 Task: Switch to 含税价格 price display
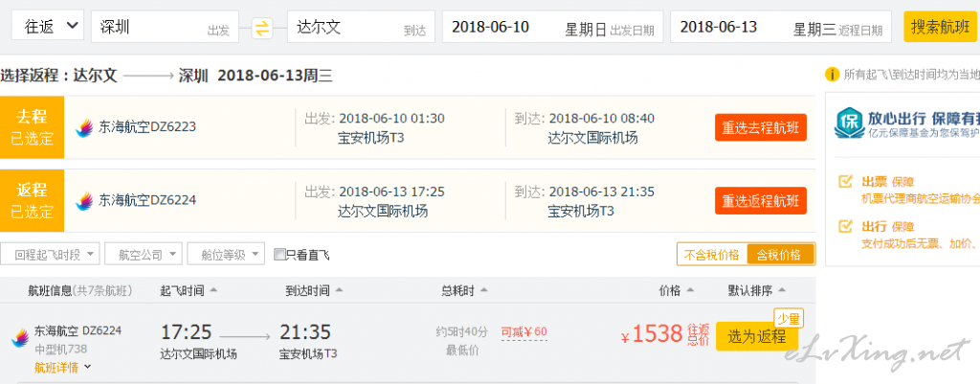(x=780, y=255)
